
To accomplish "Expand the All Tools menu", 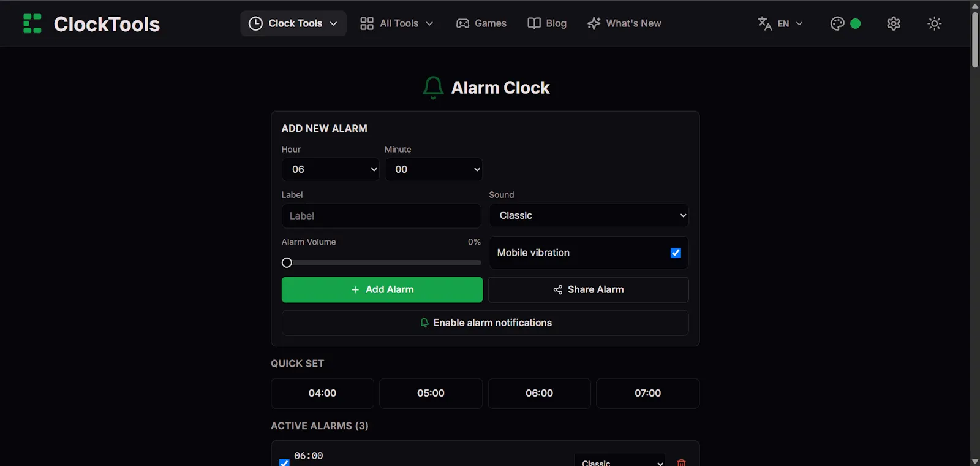I will [x=397, y=23].
